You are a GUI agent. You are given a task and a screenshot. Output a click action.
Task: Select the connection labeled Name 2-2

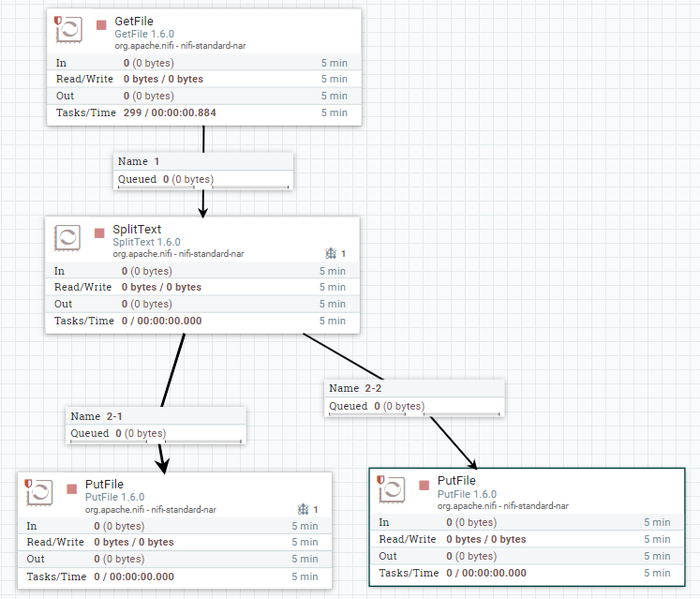click(415, 388)
